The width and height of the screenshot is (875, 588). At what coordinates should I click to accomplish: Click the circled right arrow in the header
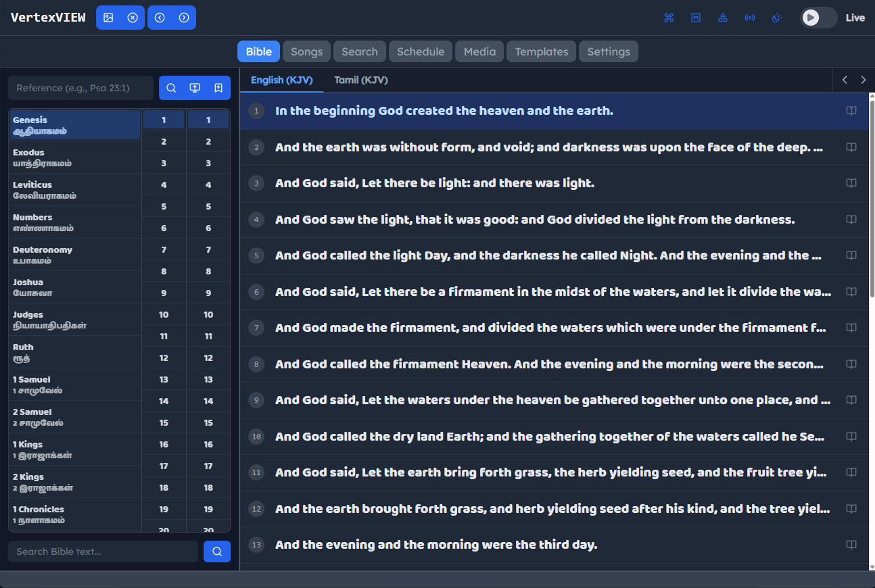pos(184,18)
